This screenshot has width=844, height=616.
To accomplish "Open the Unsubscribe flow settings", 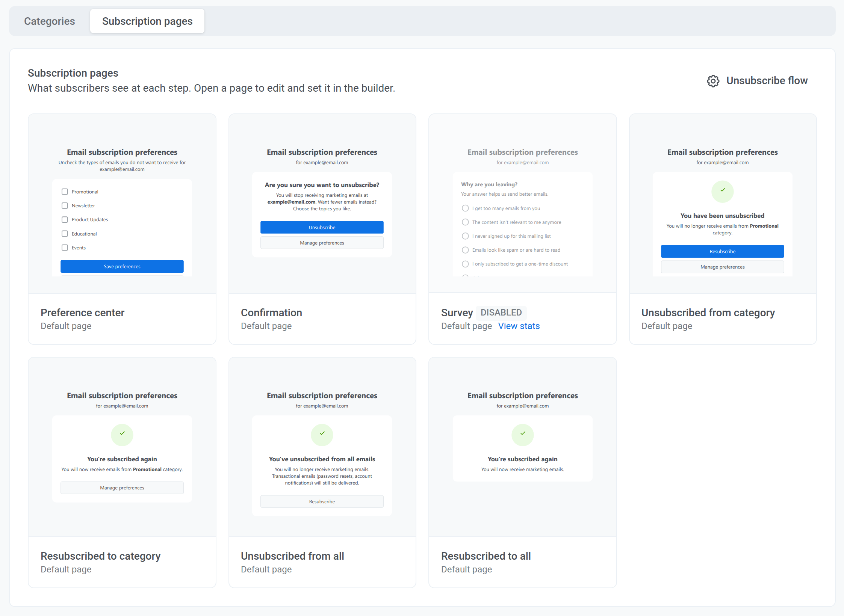I will (x=757, y=81).
